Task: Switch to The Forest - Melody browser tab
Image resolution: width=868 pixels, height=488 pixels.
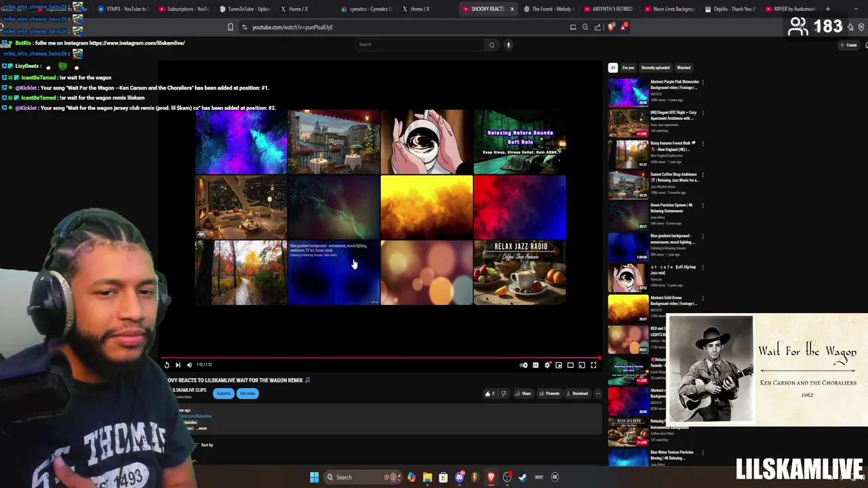Action: pos(549,9)
